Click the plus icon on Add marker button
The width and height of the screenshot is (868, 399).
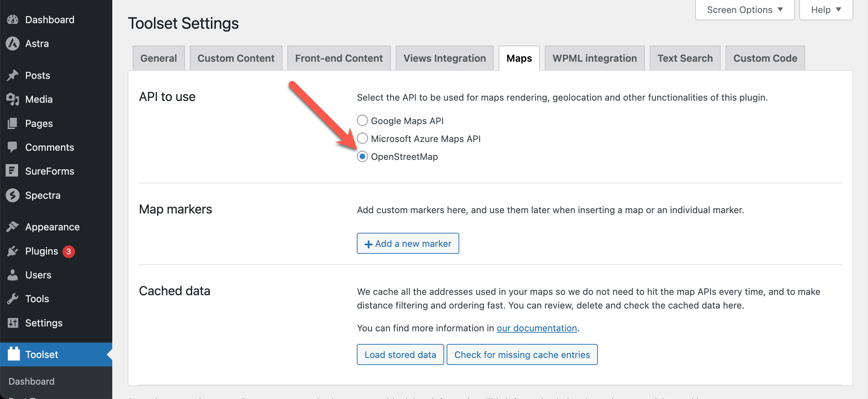click(368, 244)
